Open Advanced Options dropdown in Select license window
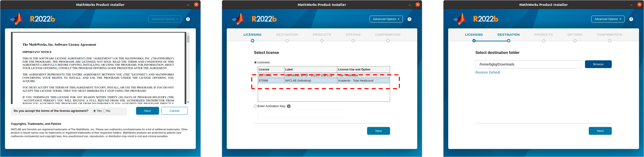Image resolution: width=644 pixels, height=157 pixels. (386, 19)
